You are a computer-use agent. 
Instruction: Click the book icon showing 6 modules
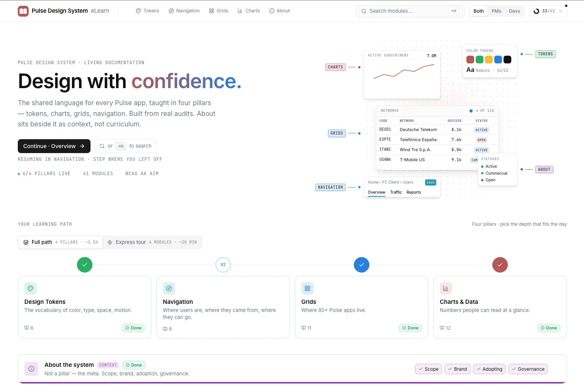pos(27,328)
